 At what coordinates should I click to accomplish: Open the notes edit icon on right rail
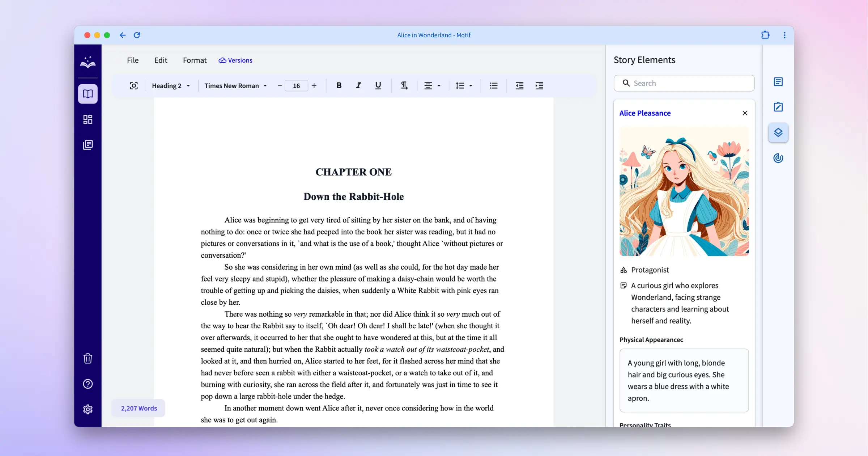pyautogui.click(x=778, y=107)
